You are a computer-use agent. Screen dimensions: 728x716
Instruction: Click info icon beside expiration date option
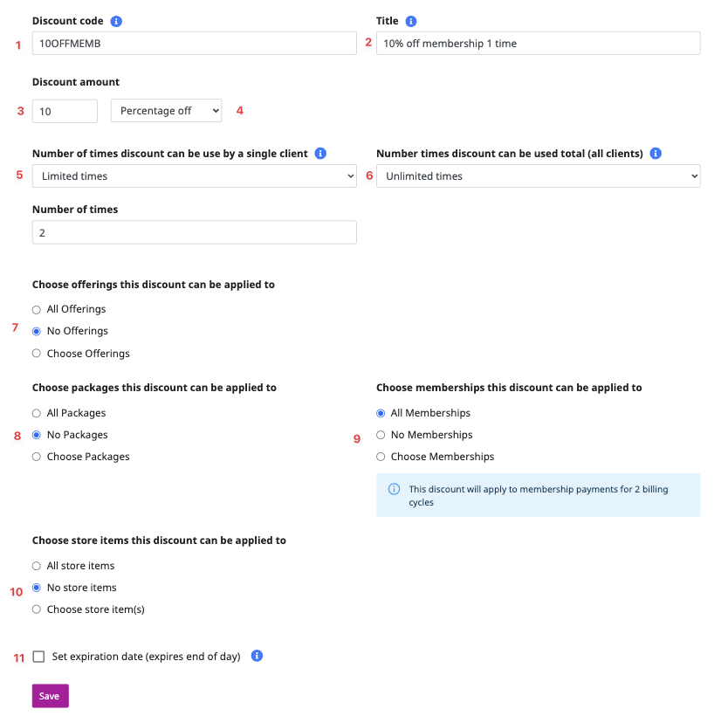257,656
